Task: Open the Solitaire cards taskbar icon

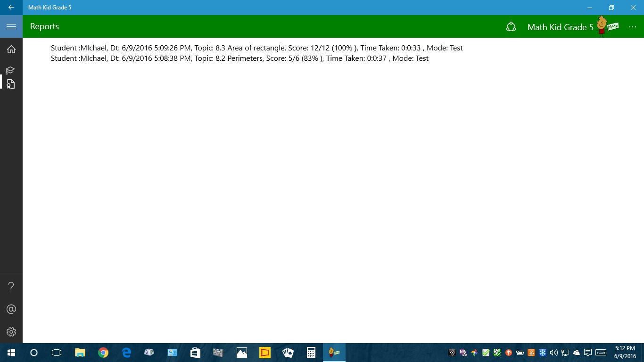Action: (x=288, y=353)
